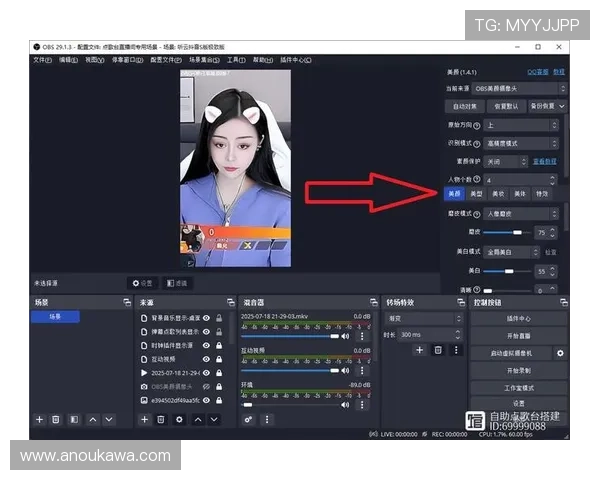The height and width of the screenshot is (480, 600).
Task: Hide the 时钟插件显示源 source eye icon
Action: pyautogui.click(x=206, y=345)
